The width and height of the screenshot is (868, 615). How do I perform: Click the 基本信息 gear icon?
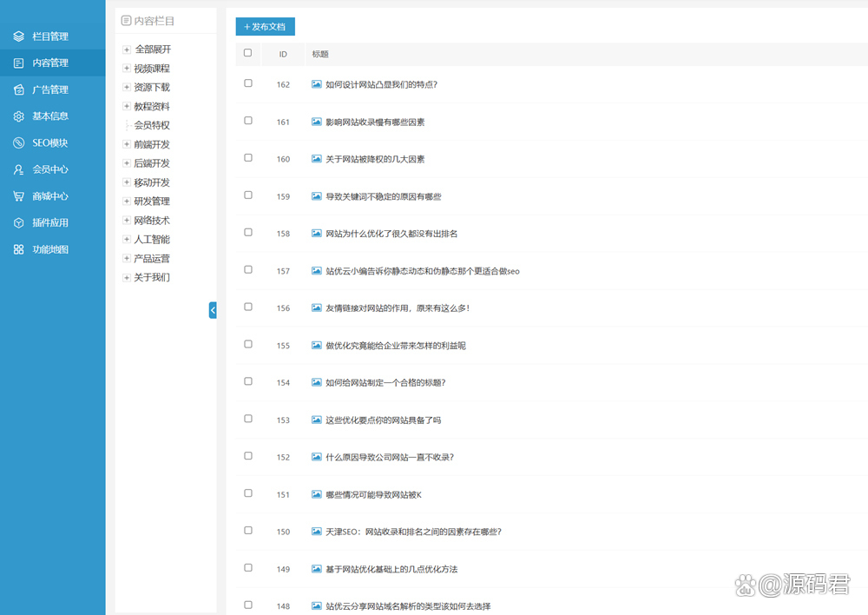tap(19, 116)
